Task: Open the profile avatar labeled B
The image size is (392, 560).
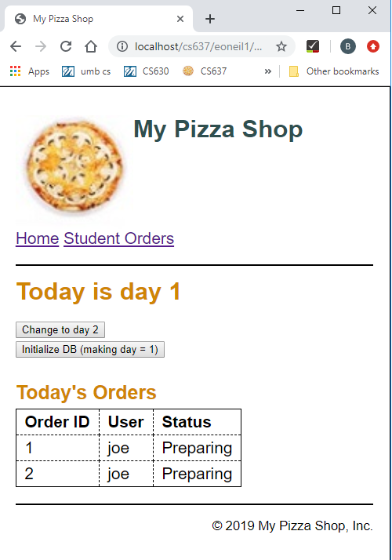Action: (x=348, y=46)
